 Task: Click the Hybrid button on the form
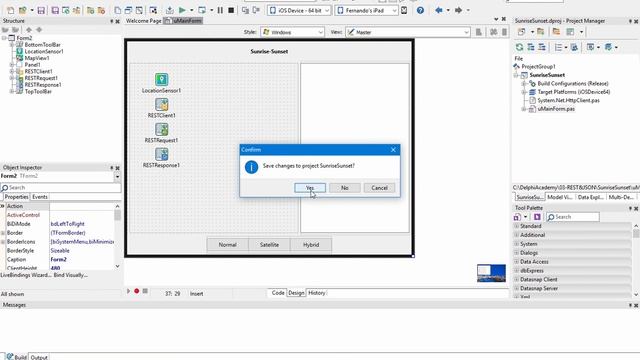311,245
